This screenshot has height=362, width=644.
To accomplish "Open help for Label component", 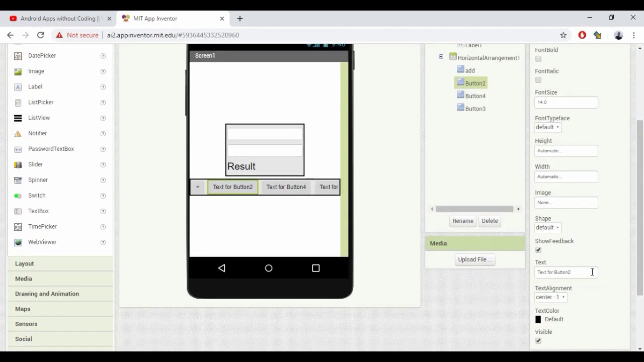I will point(103,87).
